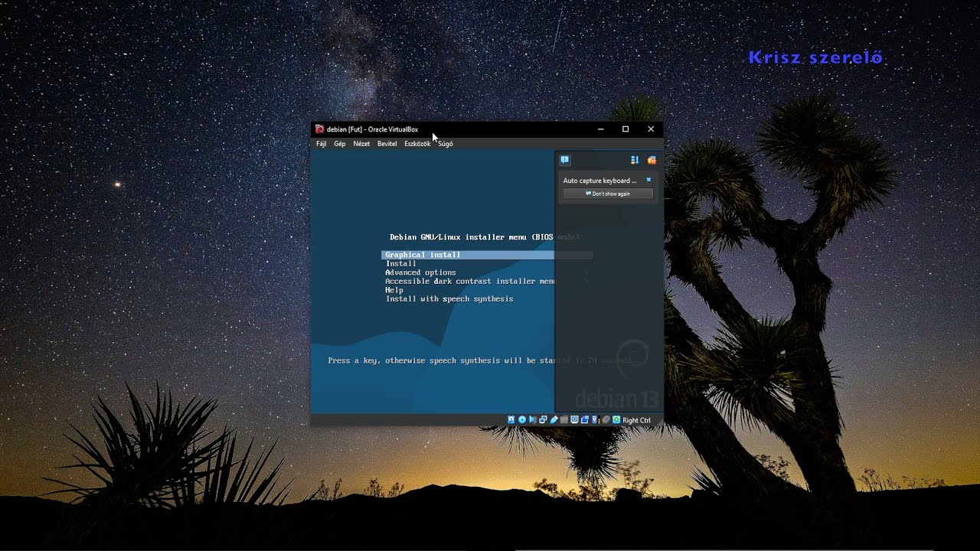Screen dimensions: 980x551
Task: Dismiss the Auto capture keyboard notification
Action: 648,180
